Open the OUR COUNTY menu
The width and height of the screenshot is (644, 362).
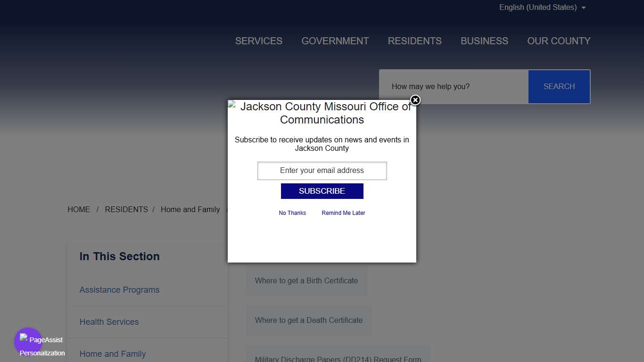[x=559, y=41]
